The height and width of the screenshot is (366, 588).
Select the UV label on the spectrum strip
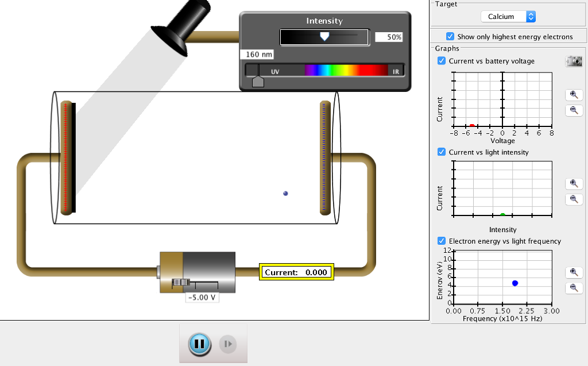[x=275, y=70]
